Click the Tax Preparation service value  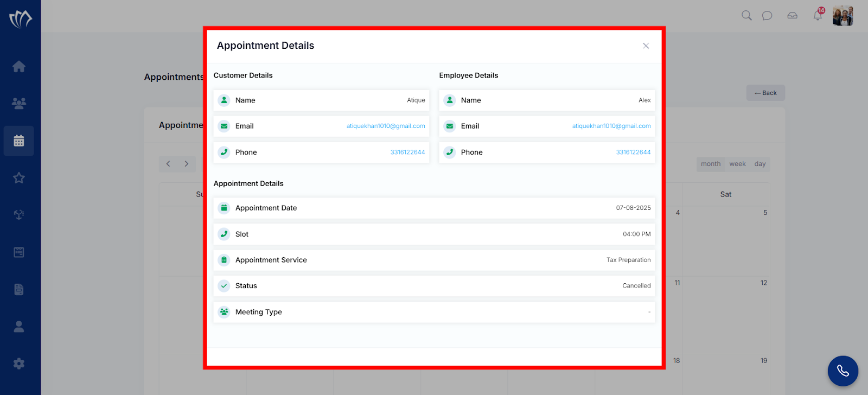[628, 260]
